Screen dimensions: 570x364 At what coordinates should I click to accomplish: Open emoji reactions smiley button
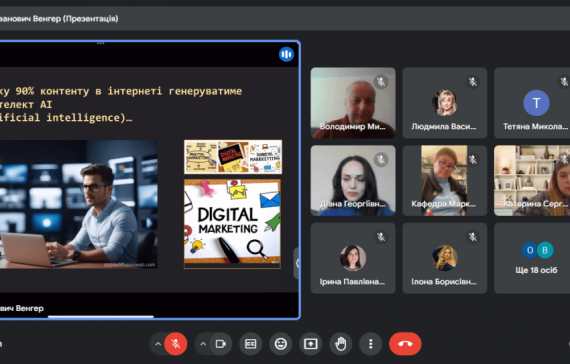tap(281, 344)
